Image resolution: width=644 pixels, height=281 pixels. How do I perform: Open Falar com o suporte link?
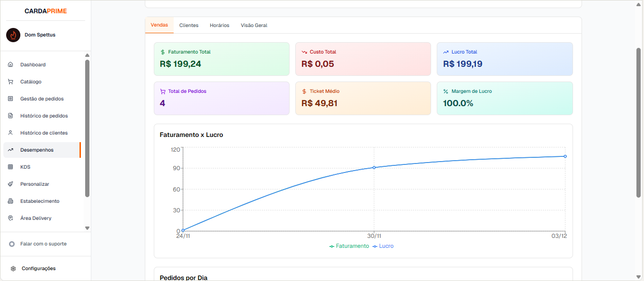[x=43, y=244]
